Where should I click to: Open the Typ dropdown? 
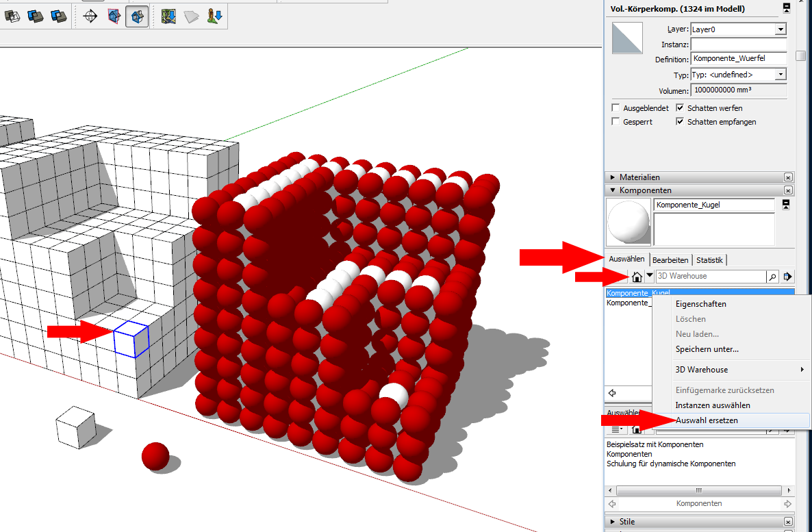pos(780,75)
